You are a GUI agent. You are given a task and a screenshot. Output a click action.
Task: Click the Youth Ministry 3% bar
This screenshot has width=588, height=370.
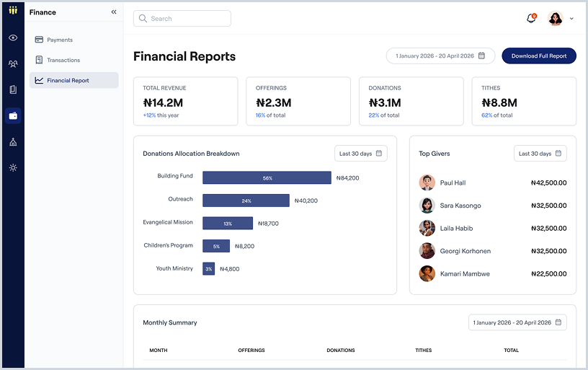(208, 269)
